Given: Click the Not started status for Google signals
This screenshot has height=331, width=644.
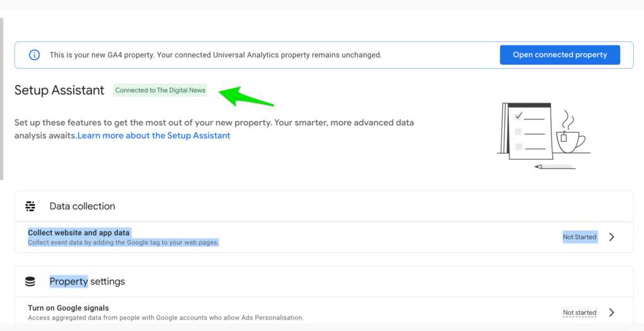Looking at the screenshot, I should [x=579, y=313].
